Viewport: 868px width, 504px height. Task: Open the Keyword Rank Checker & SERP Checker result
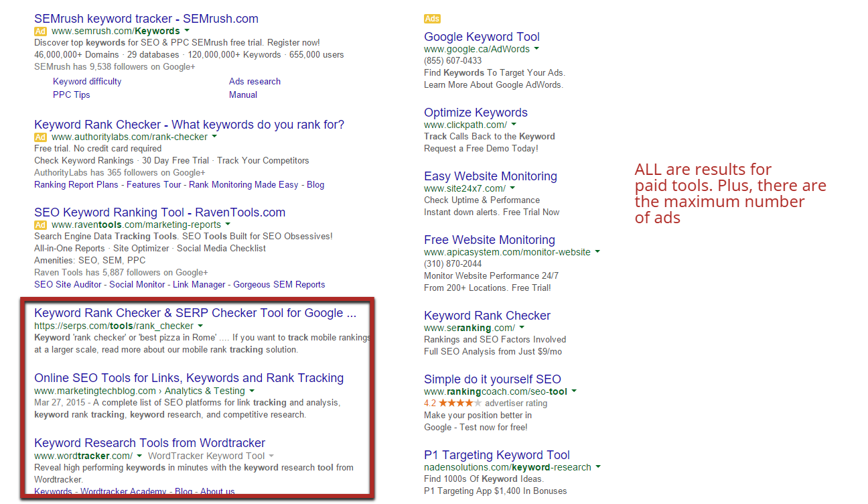click(x=195, y=313)
